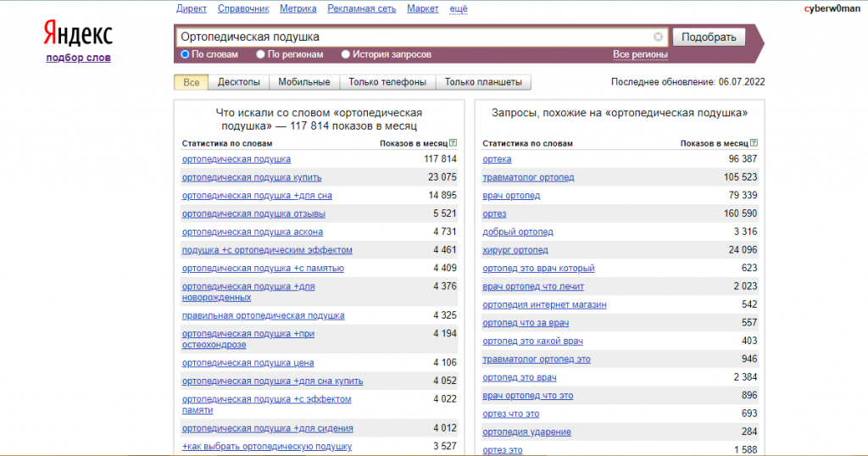The width and height of the screenshot is (868, 456).
Task: Open 'ортопед это врач который' query
Action: (x=538, y=269)
